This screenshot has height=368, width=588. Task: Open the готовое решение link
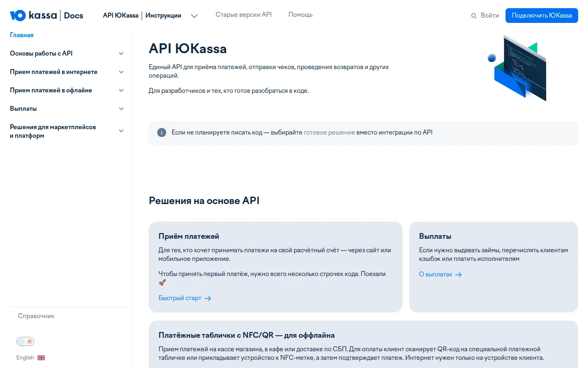click(330, 132)
